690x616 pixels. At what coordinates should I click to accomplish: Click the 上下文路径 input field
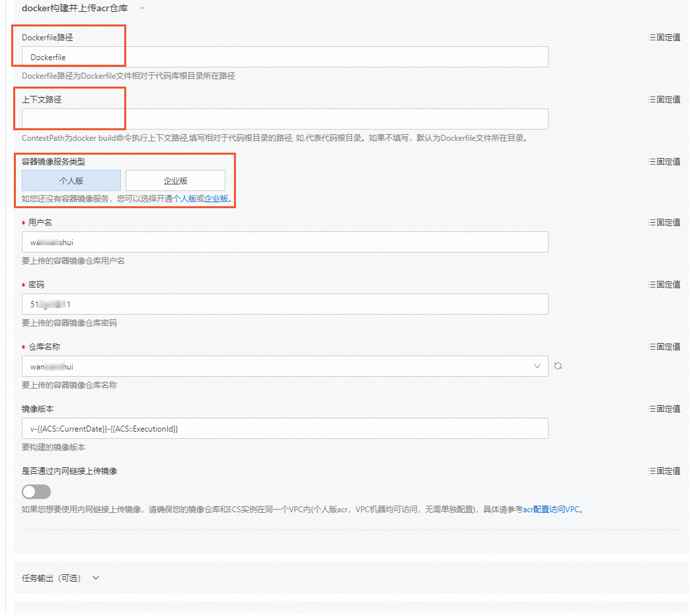coord(285,119)
